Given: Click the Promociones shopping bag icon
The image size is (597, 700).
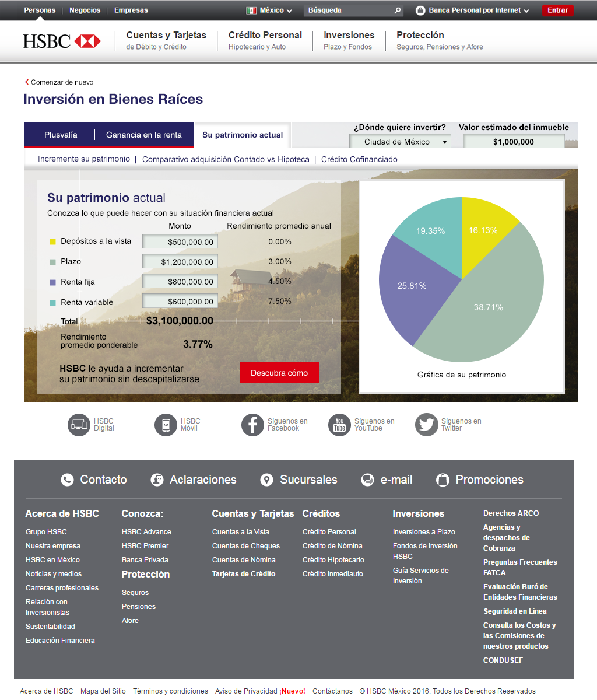Looking at the screenshot, I should pos(443,480).
